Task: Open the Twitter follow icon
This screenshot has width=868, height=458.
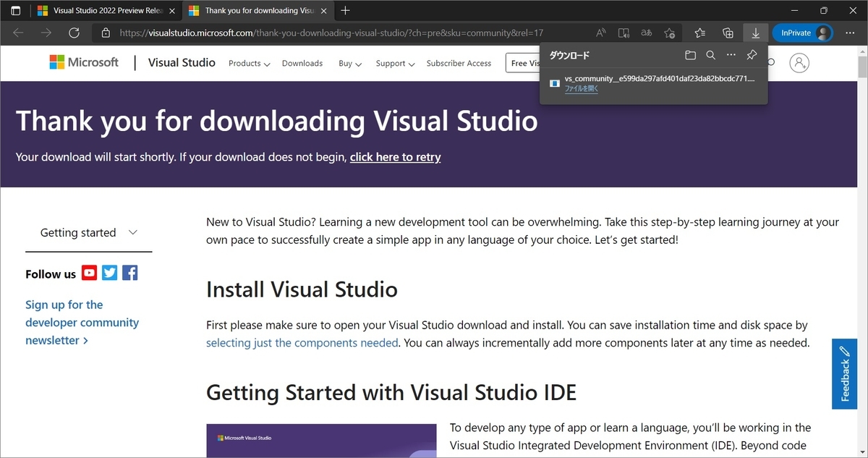Action: pyautogui.click(x=109, y=273)
